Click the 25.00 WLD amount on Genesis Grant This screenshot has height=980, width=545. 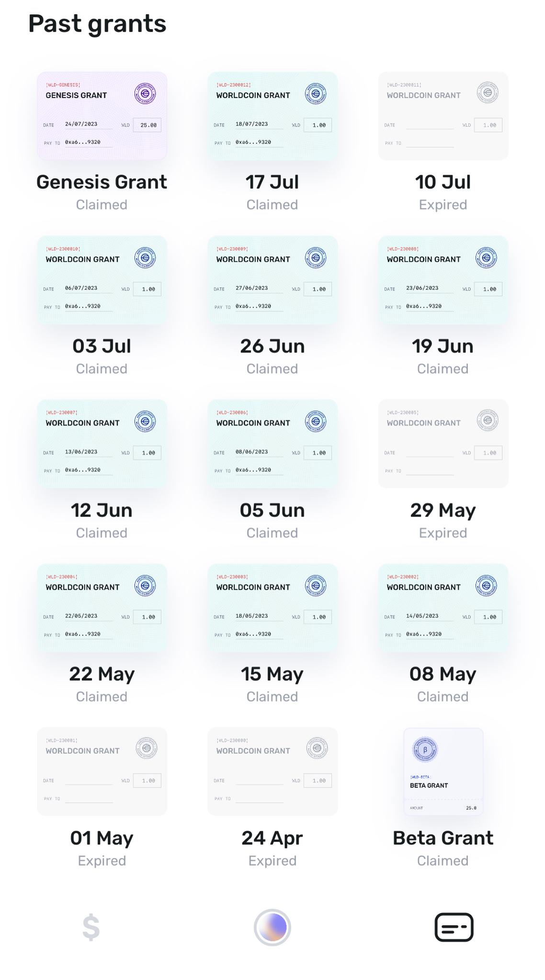148,125
